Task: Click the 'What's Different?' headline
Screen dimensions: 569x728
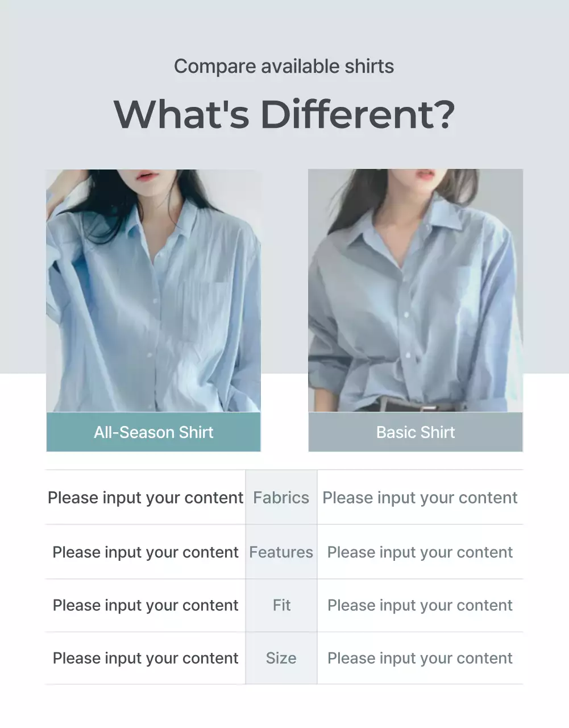Action: coord(284,114)
